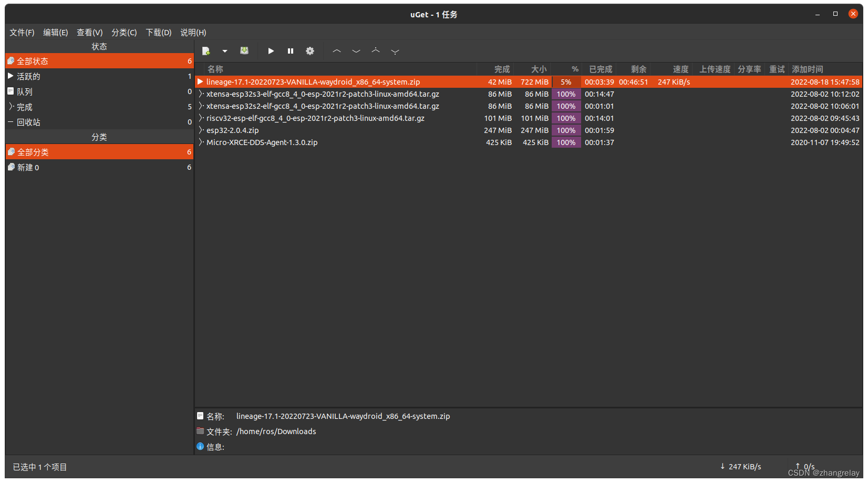The height and width of the screenshot is (483, 868).
Task: Create a new download task
Action: click(205, 50)
